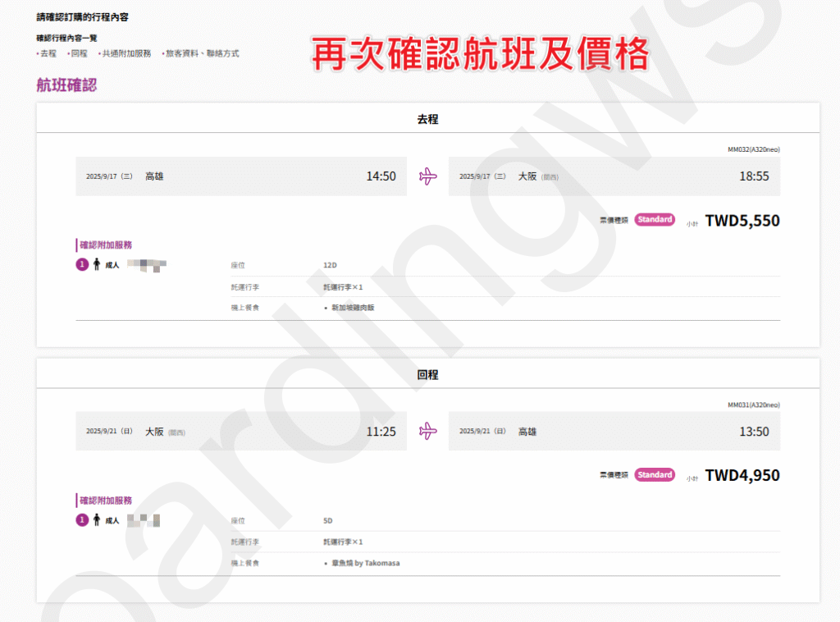Viewport: 840px width, 622px height.
Task: Click the flight number MM031(A320neo)
Action: 754,405
